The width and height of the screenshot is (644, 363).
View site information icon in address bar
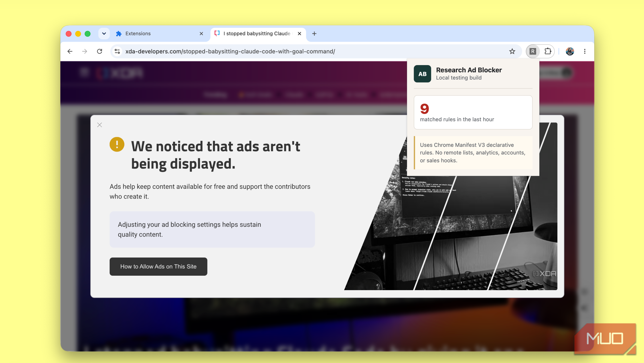pyautogui.click(x=117, y=51)
